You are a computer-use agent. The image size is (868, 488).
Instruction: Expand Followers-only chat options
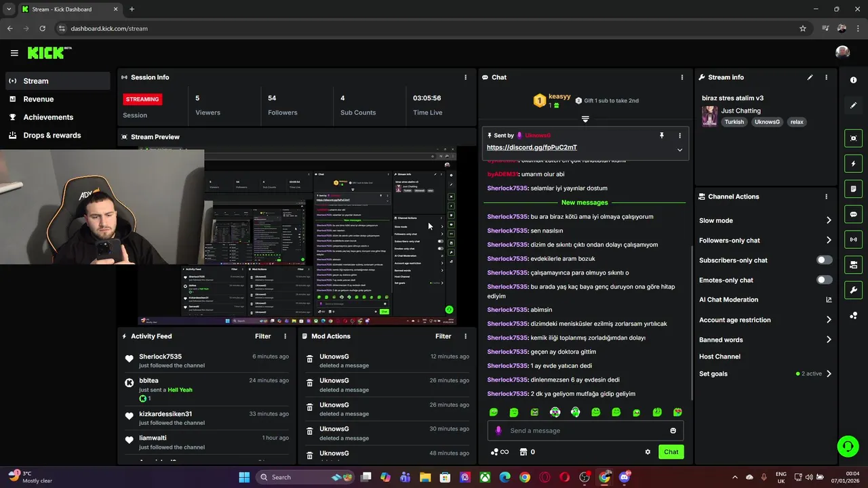[829, 240]
